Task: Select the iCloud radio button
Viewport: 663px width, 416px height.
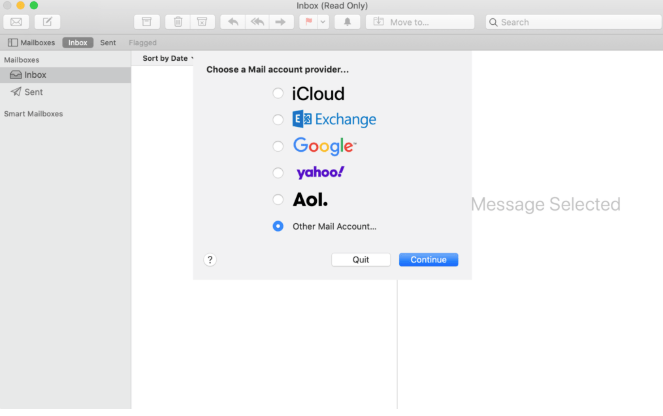Action: [x=278, y=93]
